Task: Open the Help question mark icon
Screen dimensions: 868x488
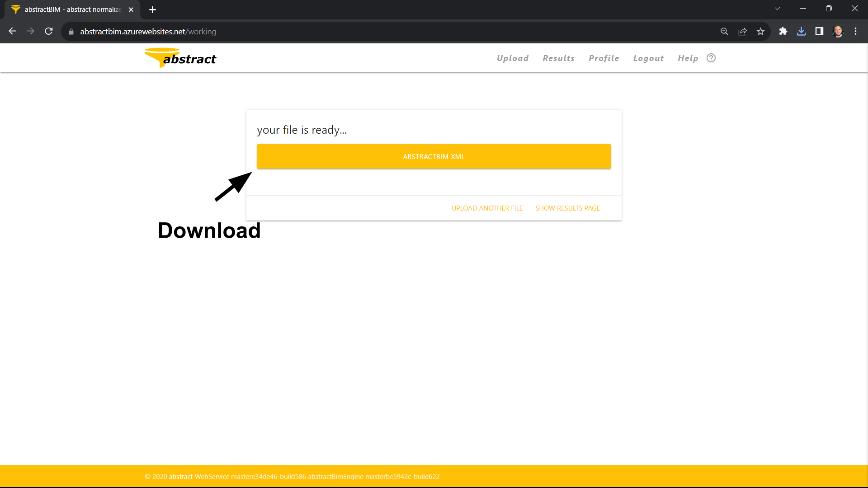Action: tap(711, 58)
